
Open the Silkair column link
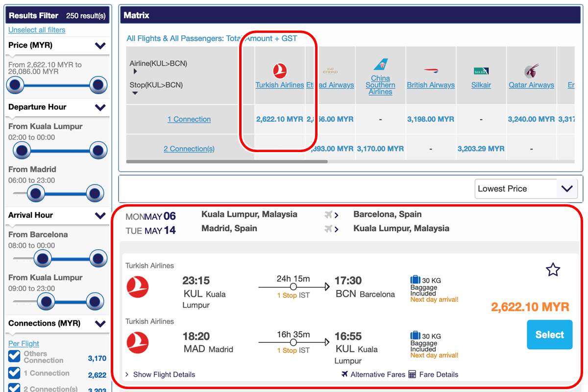[x=481, y=85]
